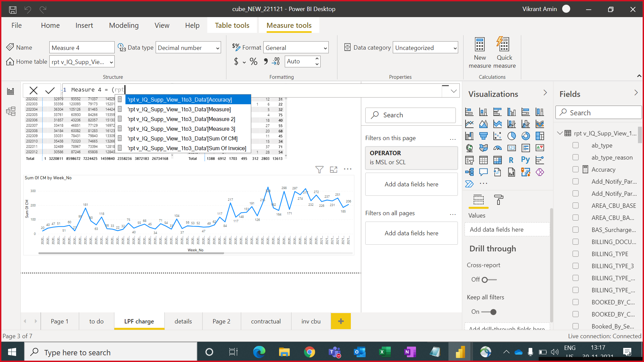This screenshot has width=644, height=362.
Task: Select the donut chart visual
Action: click(x=526, y=136)
